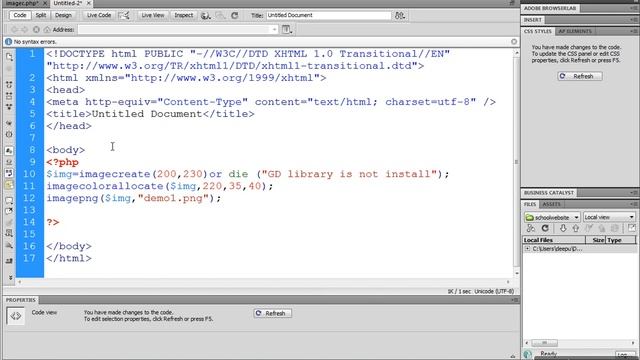Click the Open Documents icon in coding toolbar
The width and height of the screenshot is (640, 360).
click(x=9, y=57)
